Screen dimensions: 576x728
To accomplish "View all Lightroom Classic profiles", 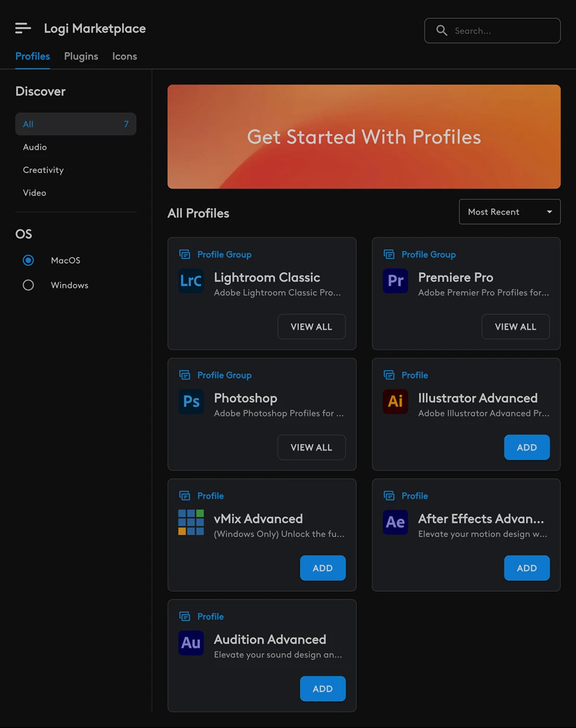I will [311, 327].
